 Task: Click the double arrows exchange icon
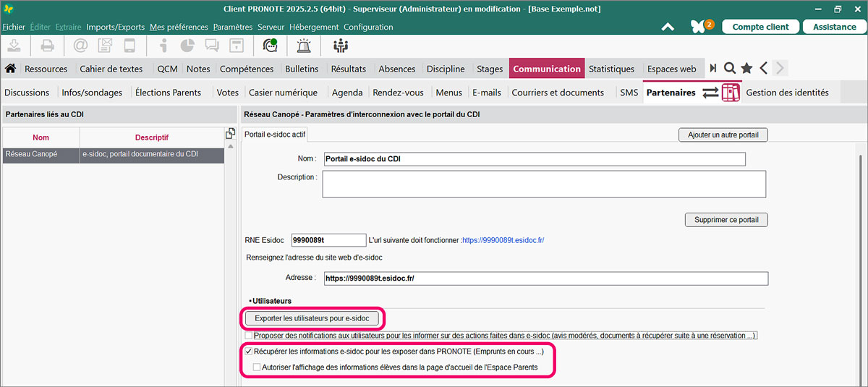710,93
